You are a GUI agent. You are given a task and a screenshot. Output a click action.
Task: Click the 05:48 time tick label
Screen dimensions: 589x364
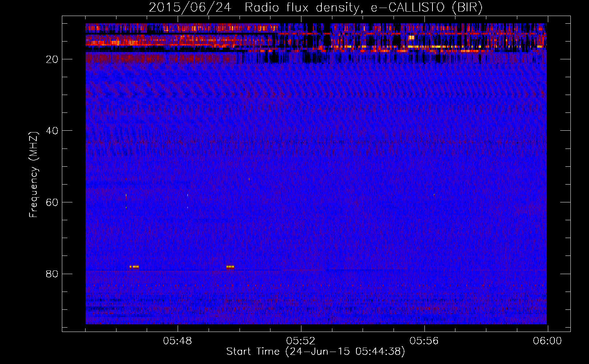(178, 341)
